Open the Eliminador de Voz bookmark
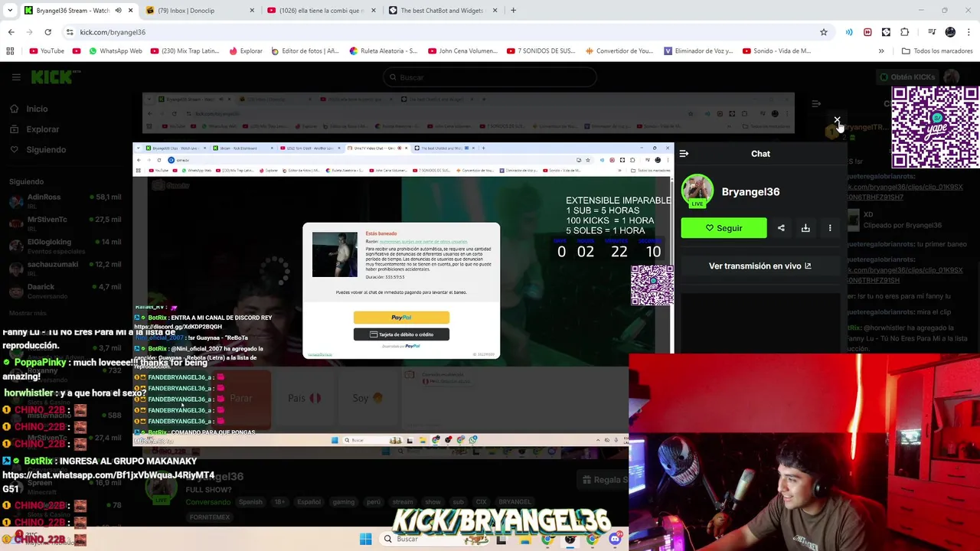 (697, 51)
